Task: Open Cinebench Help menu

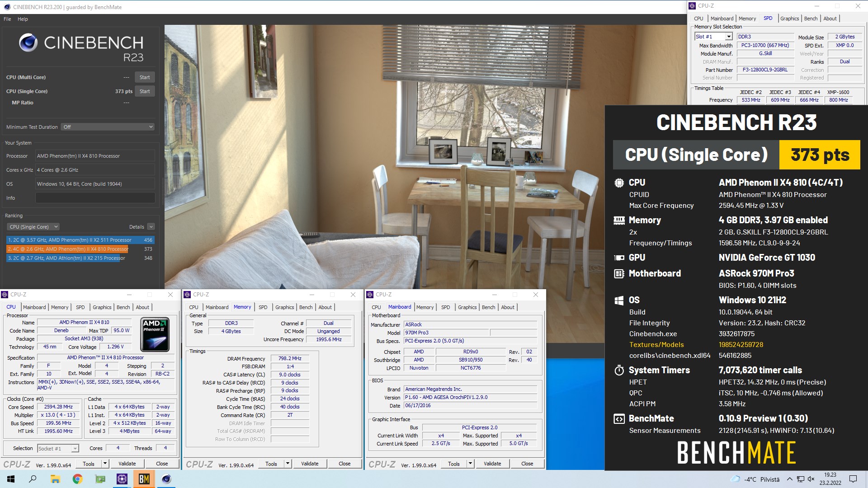Action: click(x=23, y=19)
